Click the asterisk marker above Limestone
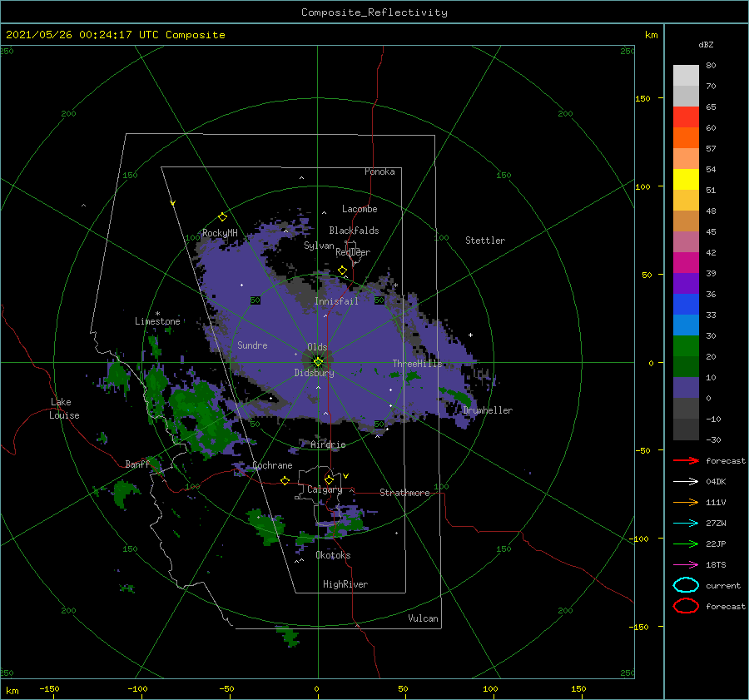This screenshot has height=700, width=749. coord(157,314)
